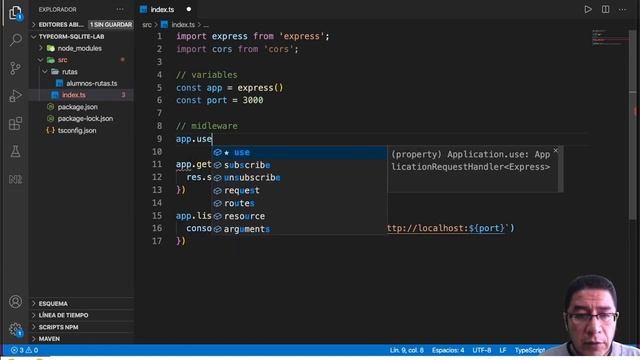Click the Lín. 9, col. 8 cursor position
640x360 pixels.
(406, 350)
